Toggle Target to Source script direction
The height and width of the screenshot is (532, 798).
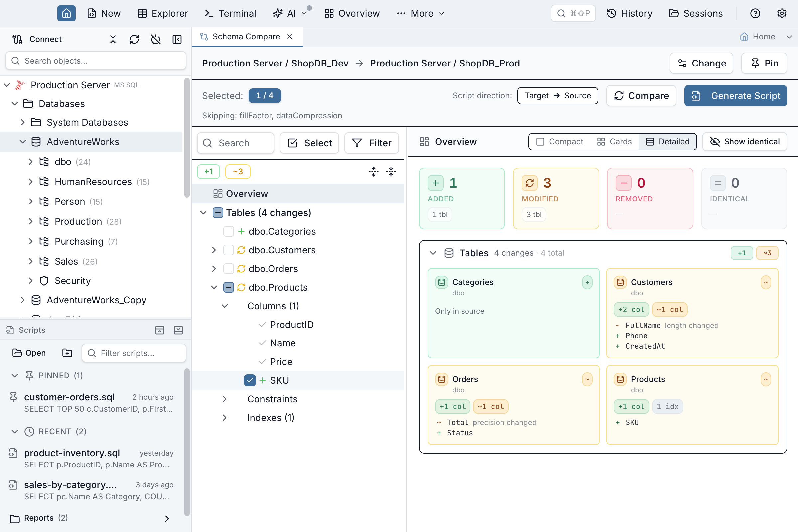point(558,96)
